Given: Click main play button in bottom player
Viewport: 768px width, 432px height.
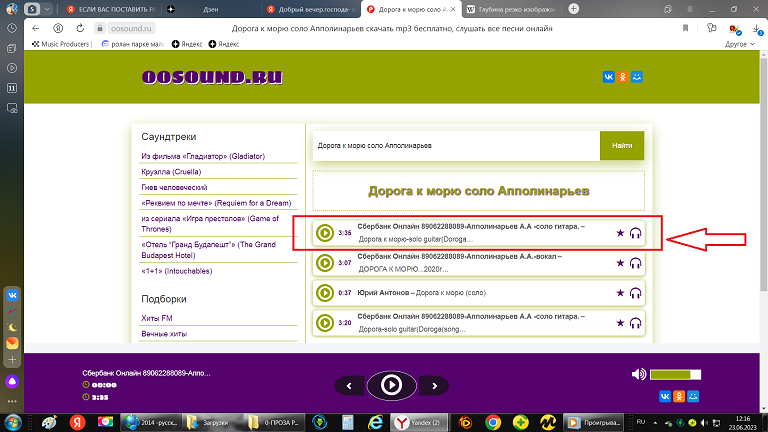Looking at the screenshot, I should click(x=391, y=385).
